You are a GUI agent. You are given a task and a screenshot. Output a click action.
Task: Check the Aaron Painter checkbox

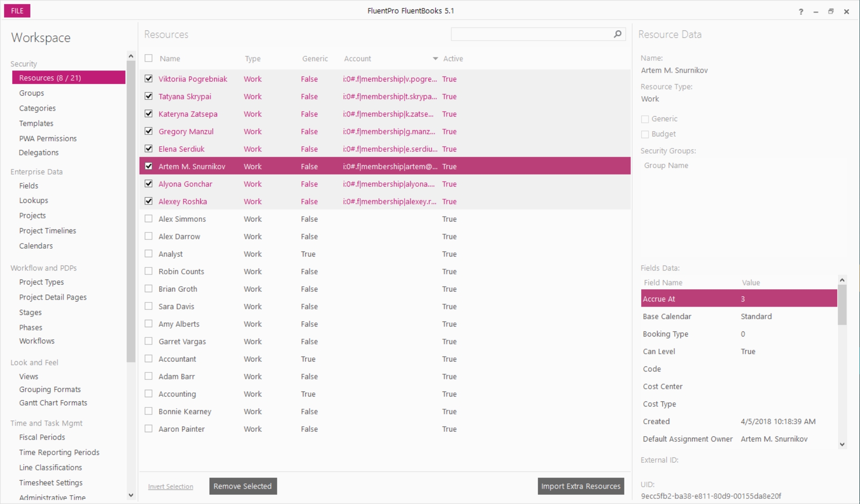(148, 428)
